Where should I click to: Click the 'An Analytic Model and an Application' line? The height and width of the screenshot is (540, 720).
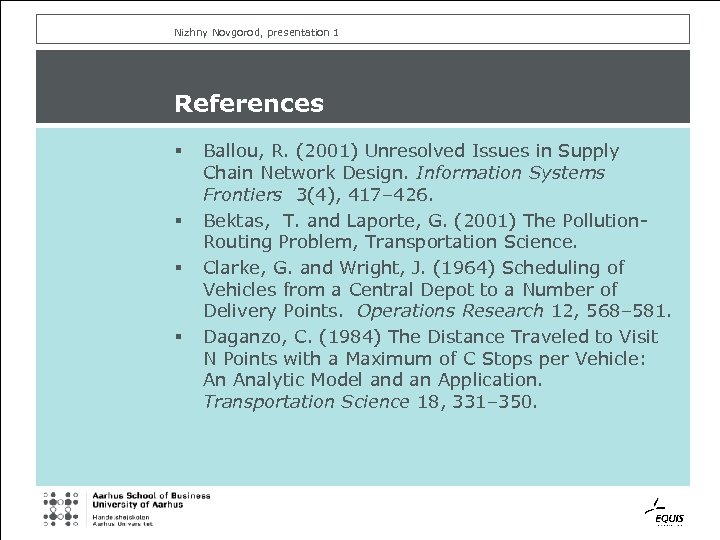point(372,380)
